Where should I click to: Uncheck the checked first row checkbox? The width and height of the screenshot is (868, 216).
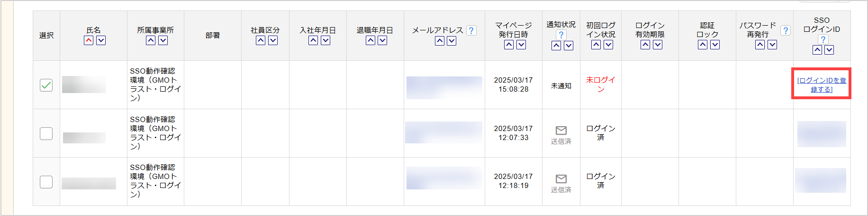point(46,85)
